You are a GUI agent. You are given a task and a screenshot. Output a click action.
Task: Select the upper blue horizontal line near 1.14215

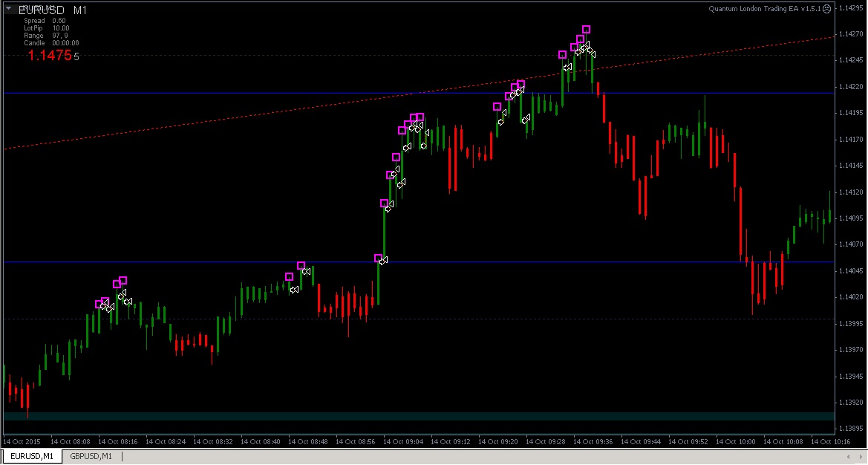tap(419, 93)
